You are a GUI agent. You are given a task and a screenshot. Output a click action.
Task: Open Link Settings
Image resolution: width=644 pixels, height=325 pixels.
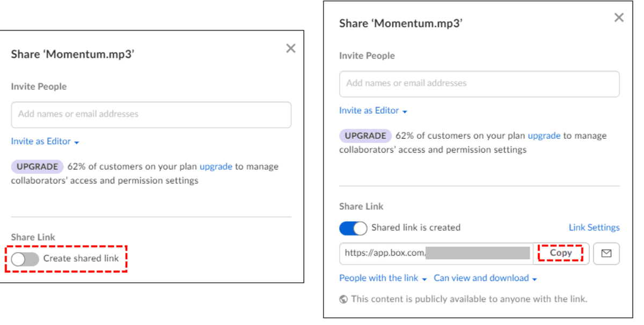coord(594,227)
